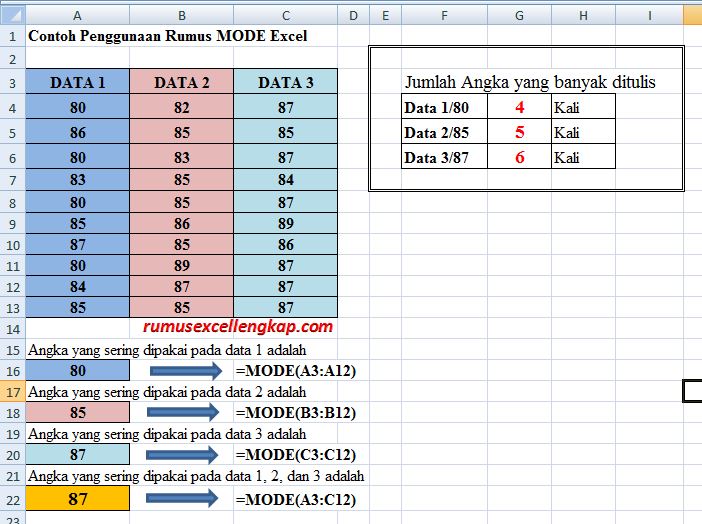The image size is (702, 524).
Task: Click the 'DATA 3' header cell
Action: tap(286, 82)
